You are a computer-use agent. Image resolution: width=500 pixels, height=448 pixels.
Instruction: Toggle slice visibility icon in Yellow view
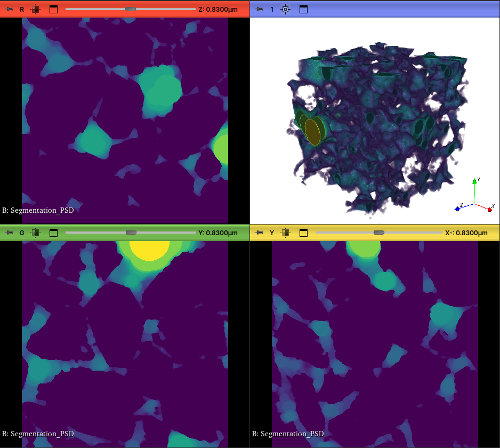coord(286,233)
